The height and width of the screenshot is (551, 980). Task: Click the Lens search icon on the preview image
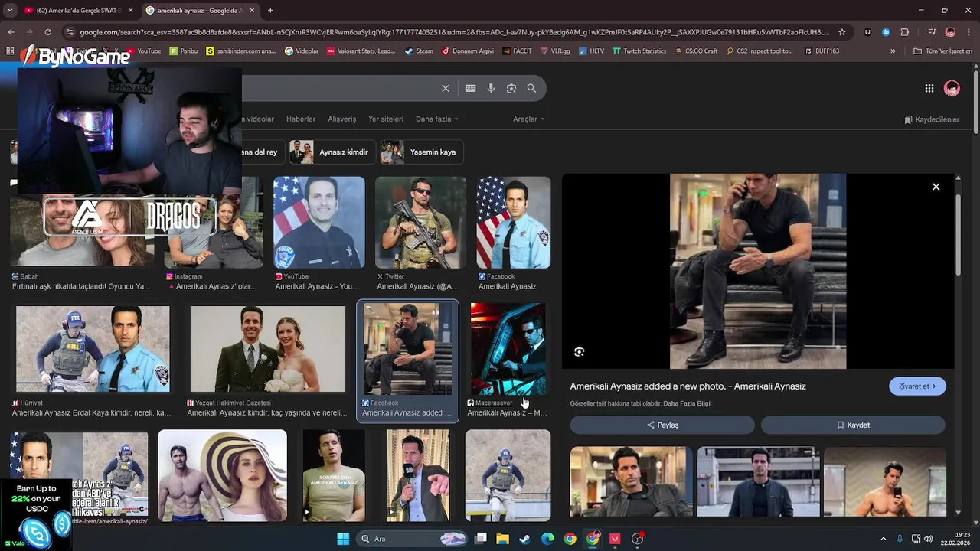coord(579,351)
